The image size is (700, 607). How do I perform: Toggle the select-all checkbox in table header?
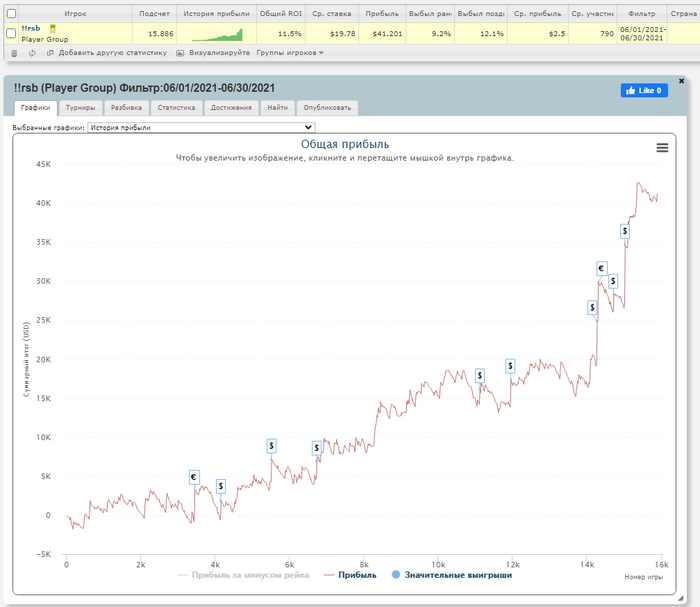12,14
